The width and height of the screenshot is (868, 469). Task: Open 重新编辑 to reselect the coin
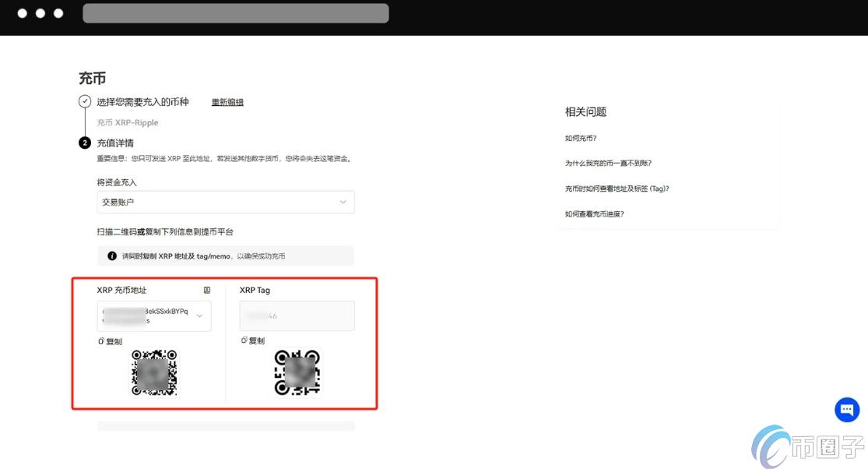click(227, 102)
